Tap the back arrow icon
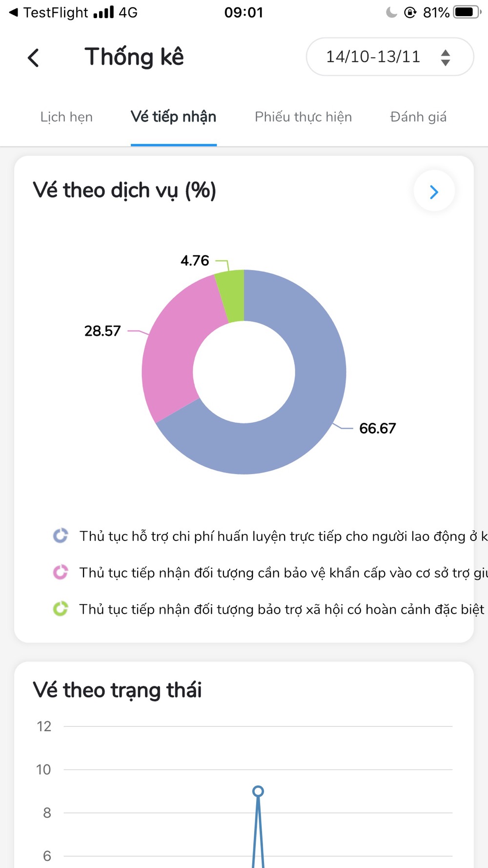This screenshot has height=868, width=488. point(33,58)
